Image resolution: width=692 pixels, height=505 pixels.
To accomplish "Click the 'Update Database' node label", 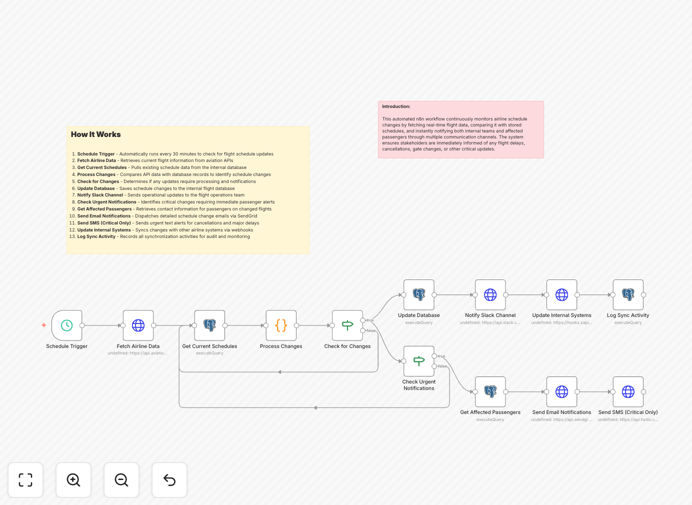I will pos(419,315).
